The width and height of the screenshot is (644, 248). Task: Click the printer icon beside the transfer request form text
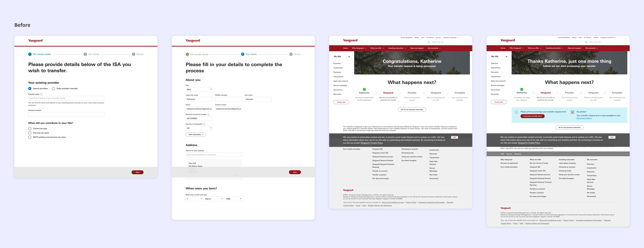(x=516, y=112)
